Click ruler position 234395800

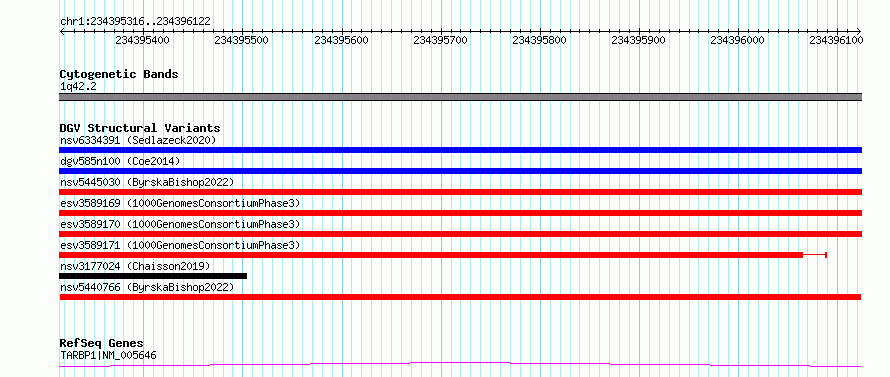pyautogui.click(x=539, y=40)
